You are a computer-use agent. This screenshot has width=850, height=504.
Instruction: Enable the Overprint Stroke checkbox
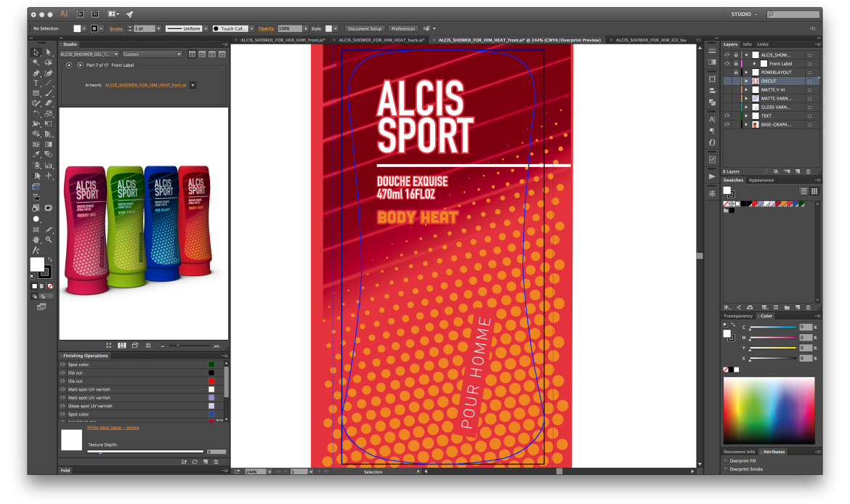coord(726,468)
